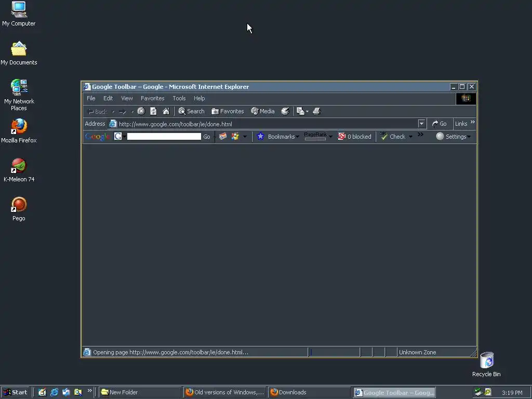Expand the Links toolbar chevron

click(473, 122)
